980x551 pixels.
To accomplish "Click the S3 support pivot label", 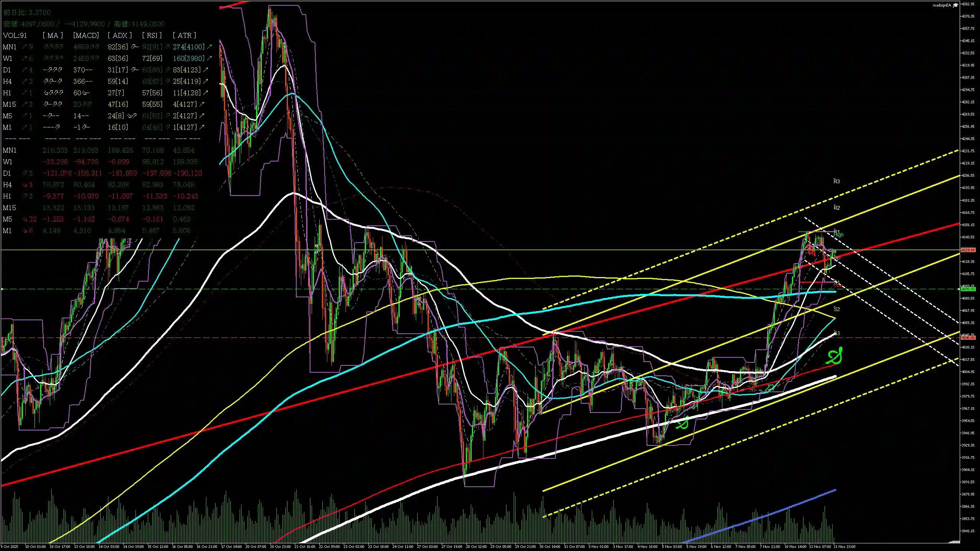I will (x=836, y=333).
